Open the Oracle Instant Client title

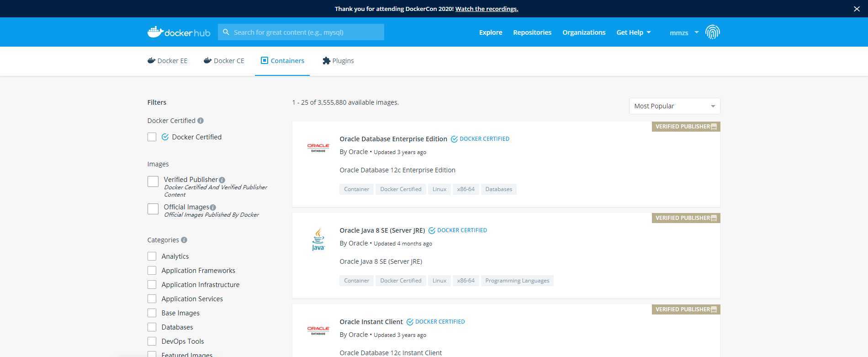pos(371,322)
